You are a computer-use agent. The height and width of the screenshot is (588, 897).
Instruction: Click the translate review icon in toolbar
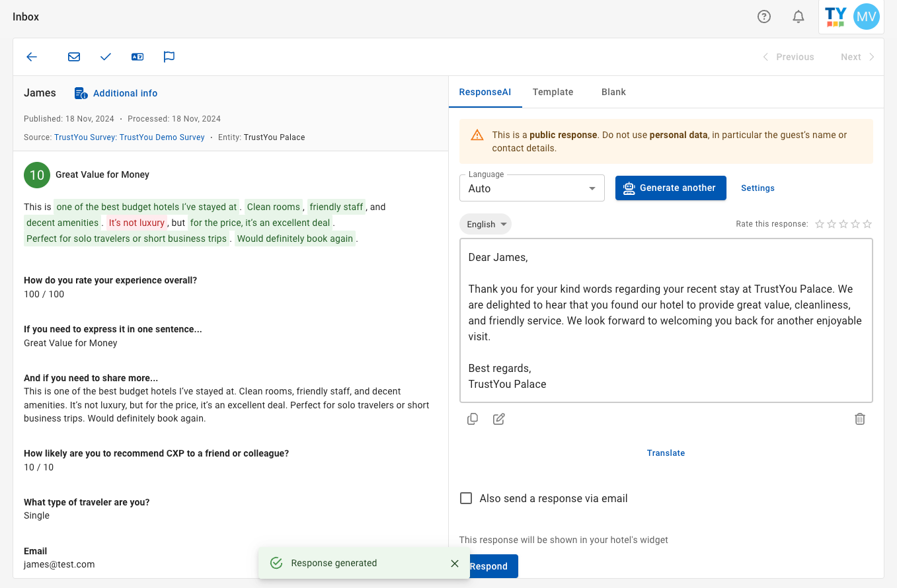[137, 57]
